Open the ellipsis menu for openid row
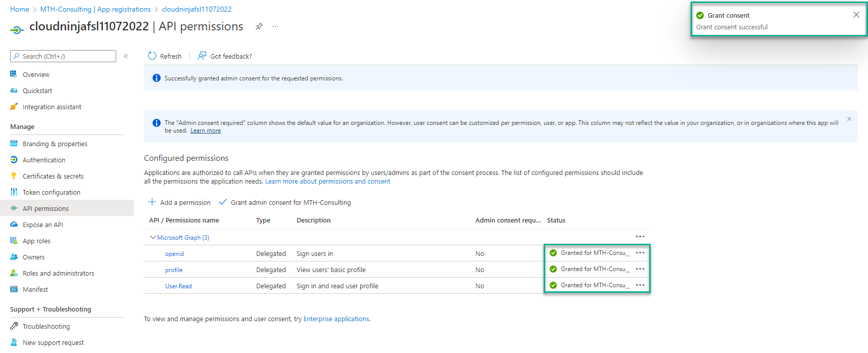Viewport: 868px width, 353px height. (x=640, y=253)
